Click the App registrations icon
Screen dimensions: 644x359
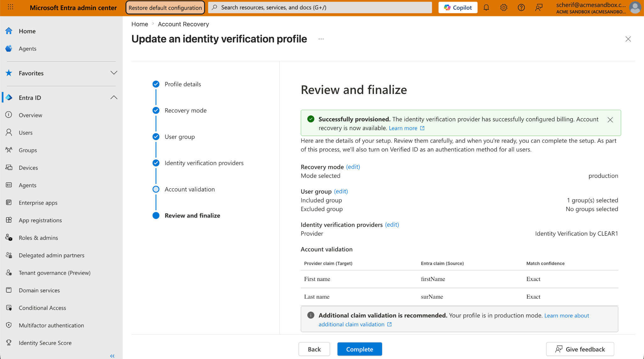point(9,220)
